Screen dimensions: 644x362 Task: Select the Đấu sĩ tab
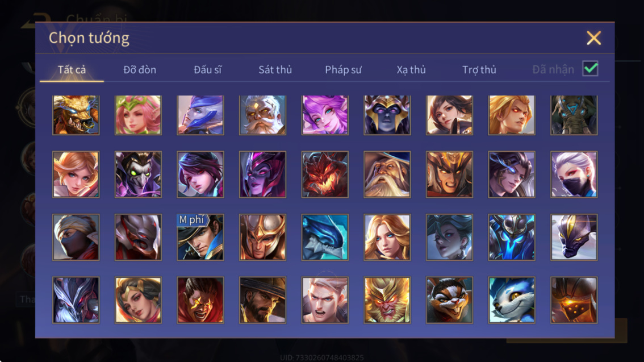[207, 70]
